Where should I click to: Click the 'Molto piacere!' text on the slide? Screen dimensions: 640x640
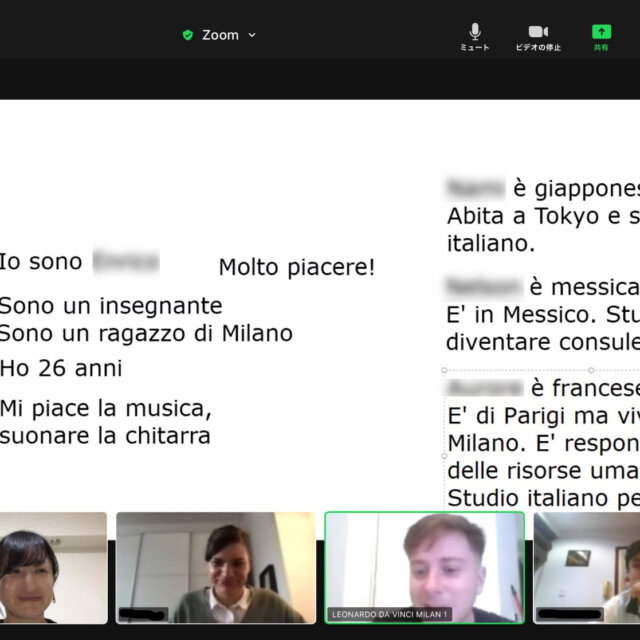297,267
